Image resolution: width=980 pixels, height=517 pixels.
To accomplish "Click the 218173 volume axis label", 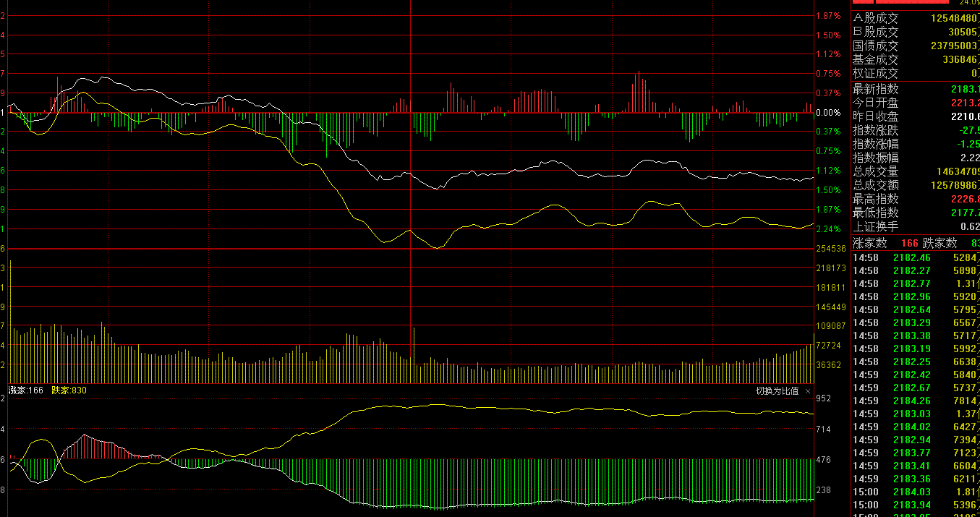I will pos(830,268).
